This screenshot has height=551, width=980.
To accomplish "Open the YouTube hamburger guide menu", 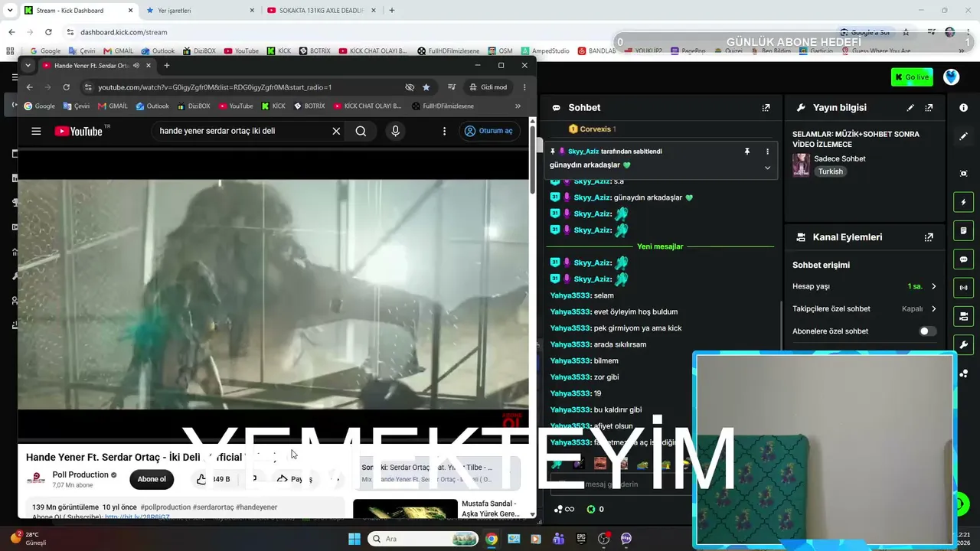I will (x=36, y=131).
